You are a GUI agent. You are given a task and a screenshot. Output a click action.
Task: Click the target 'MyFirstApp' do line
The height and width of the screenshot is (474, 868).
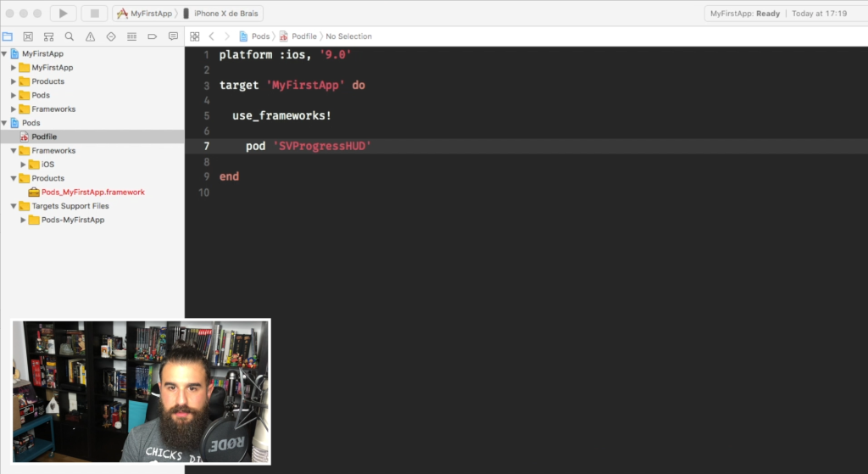coord(292,86)
